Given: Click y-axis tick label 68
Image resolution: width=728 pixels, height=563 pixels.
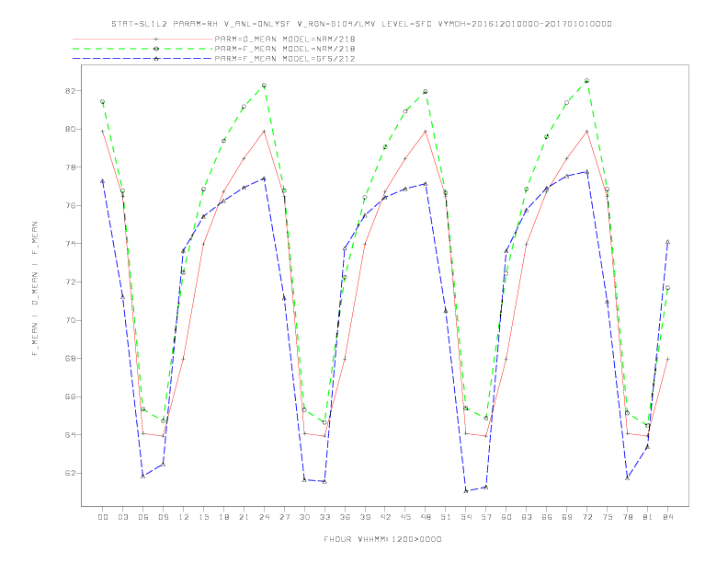Looking at the screenshot, I should [x=71, y=359].
